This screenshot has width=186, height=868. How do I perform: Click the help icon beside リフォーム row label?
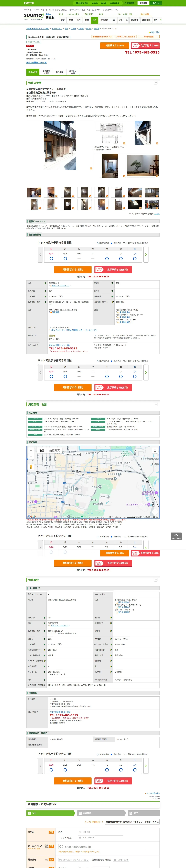pos(44,672)
